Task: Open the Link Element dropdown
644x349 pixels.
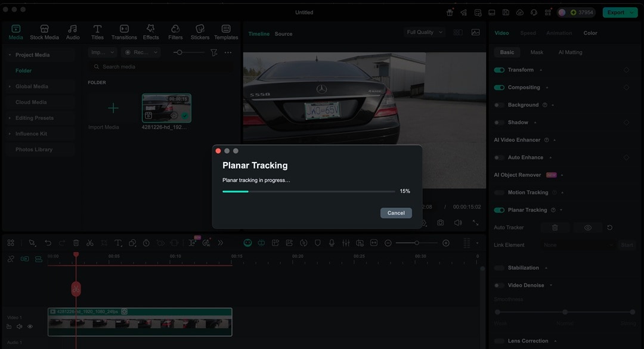Action: coord(577,245)
